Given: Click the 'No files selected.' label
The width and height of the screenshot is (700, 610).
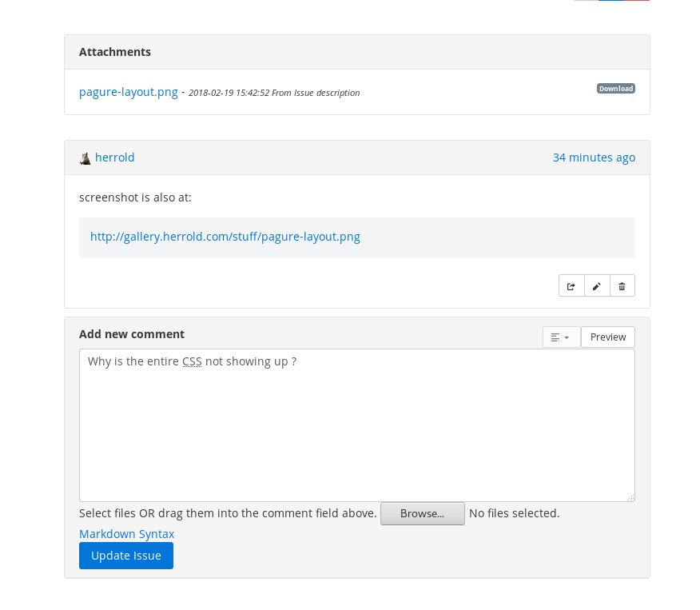Looking at the screenshot, I should coord(515,513).
